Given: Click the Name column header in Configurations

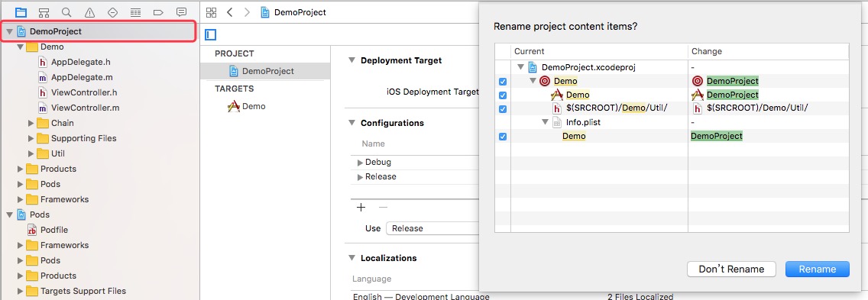Looking at the screenshot, I should tap(373, 144).
